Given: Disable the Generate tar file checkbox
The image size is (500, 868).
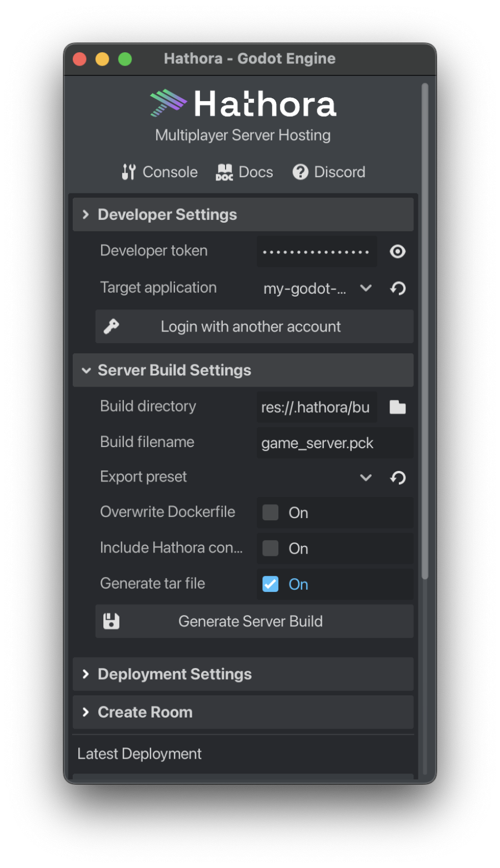Looking at the screenshot, I should tap(271, 584).
